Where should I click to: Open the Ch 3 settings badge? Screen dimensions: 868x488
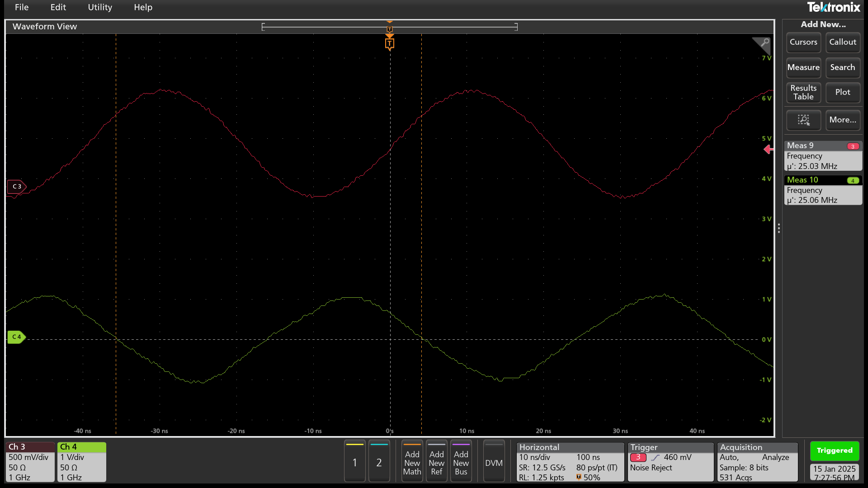30,461
